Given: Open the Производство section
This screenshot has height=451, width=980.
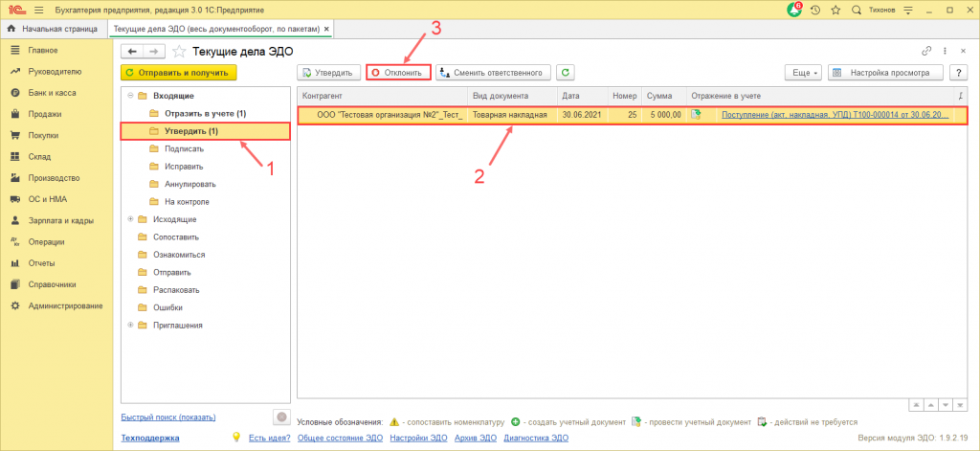Looking at the screenshot, I should pyautogui.click(x=55, y=178).
